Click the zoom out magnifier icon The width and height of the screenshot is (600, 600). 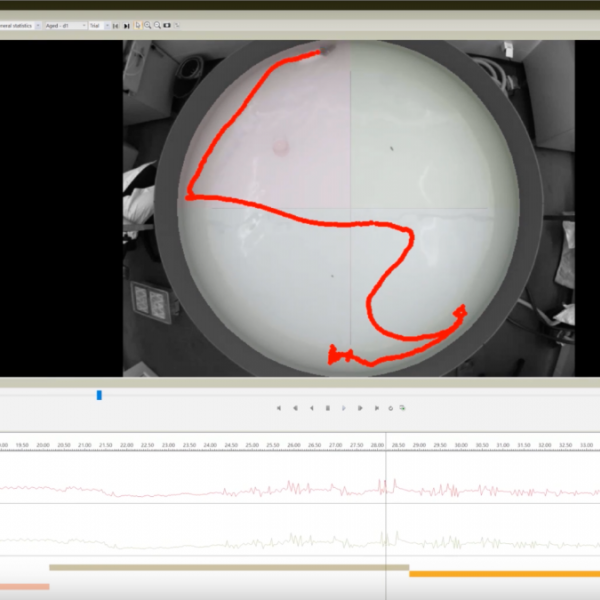[157, 25]
